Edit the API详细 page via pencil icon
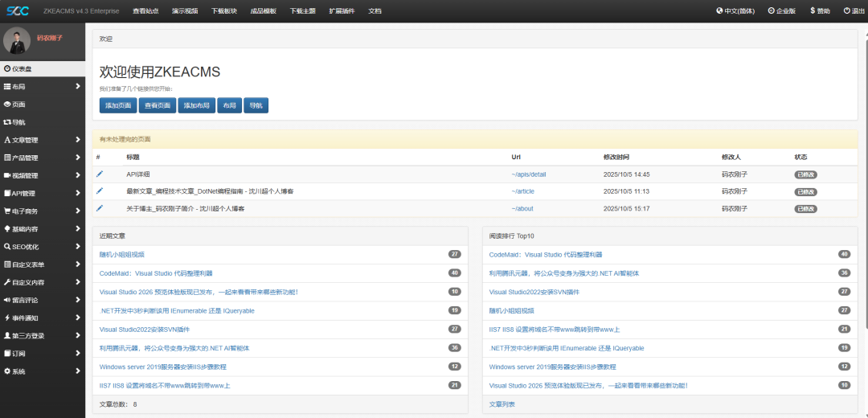This screenshot has height=418, width=868. click(100, 174)
